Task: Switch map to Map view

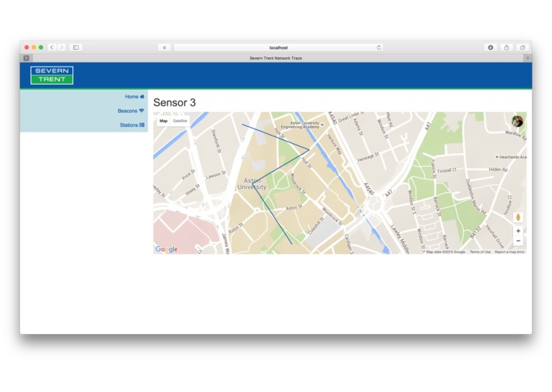Action: point(164,121)
